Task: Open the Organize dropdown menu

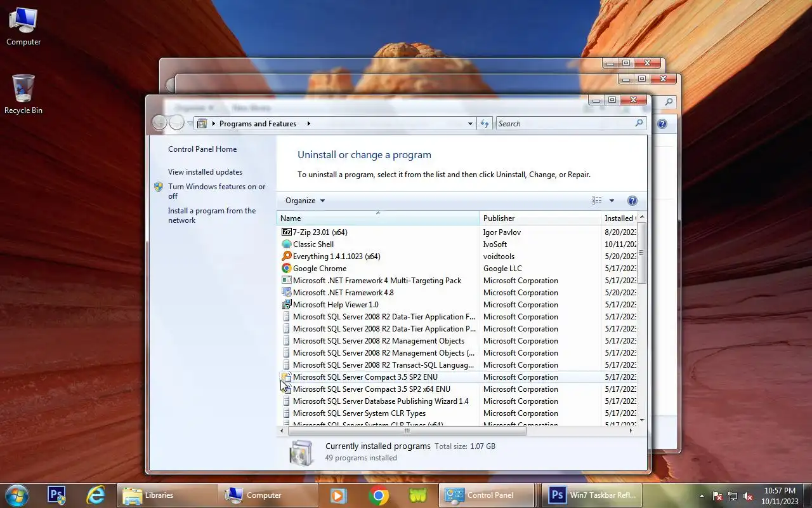Action: point(305,201)
